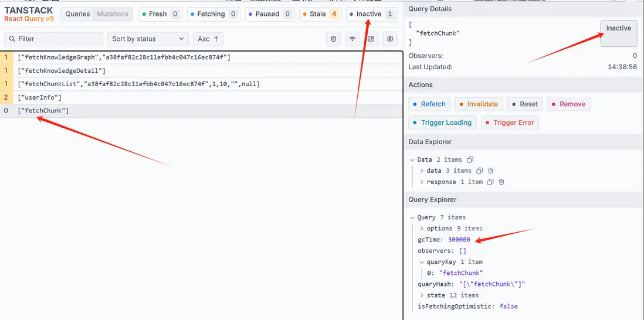Filter queries by Fetching status
Image resolution: width=644 pixels, height=320 pixels.
(x=213, y=14)
